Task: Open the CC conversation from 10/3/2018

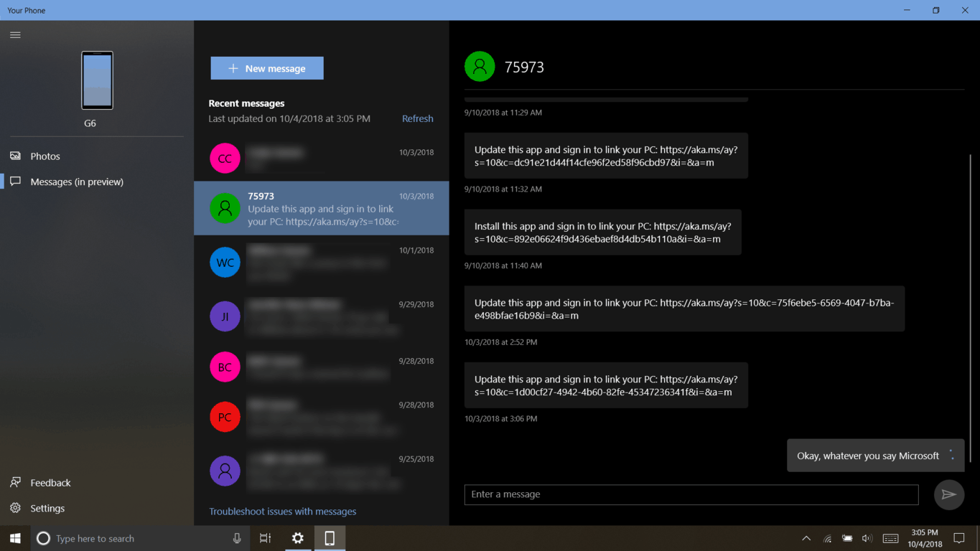Action: click(x=322, y=159)
